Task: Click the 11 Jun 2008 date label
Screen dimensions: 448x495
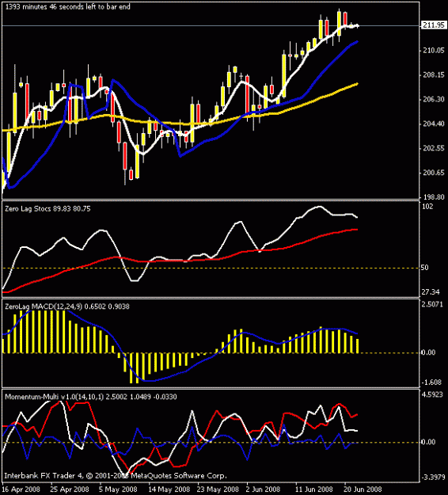Action: point(314,489)
